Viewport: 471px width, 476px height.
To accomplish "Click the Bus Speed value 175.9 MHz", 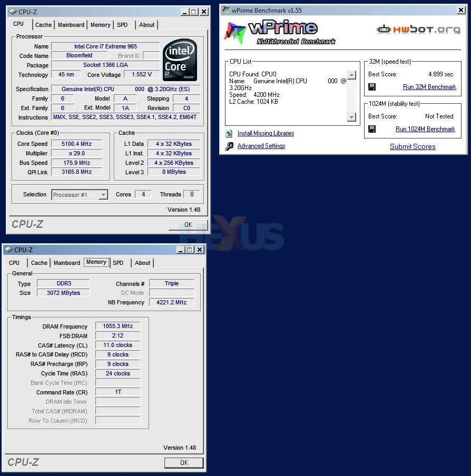I will [76, 163].
